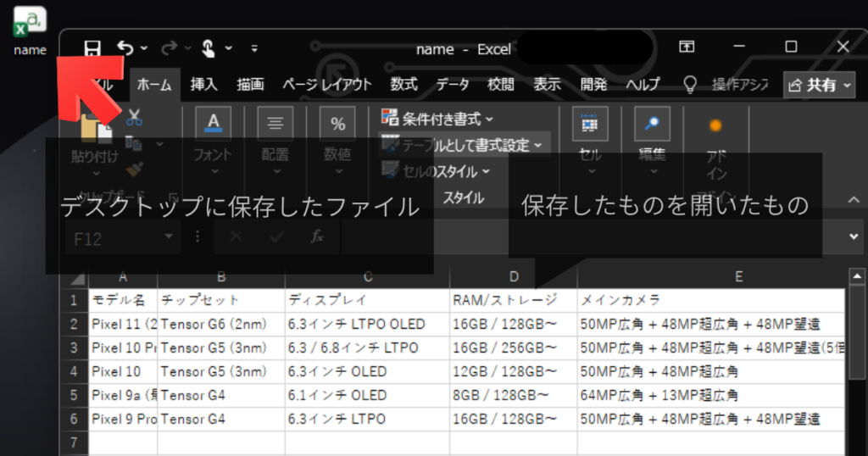
Task: Toggle Touch/Mouse mode icon
Action: click(209, 48)
